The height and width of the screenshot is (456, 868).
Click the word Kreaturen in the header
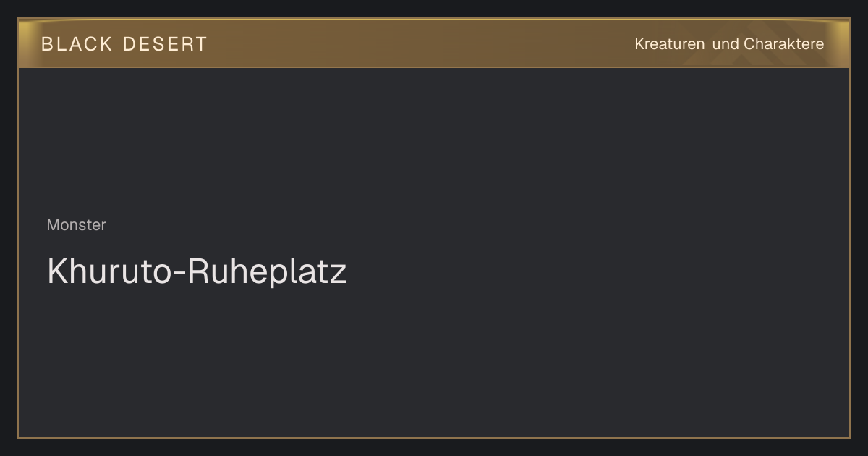(x=669, y=44)
